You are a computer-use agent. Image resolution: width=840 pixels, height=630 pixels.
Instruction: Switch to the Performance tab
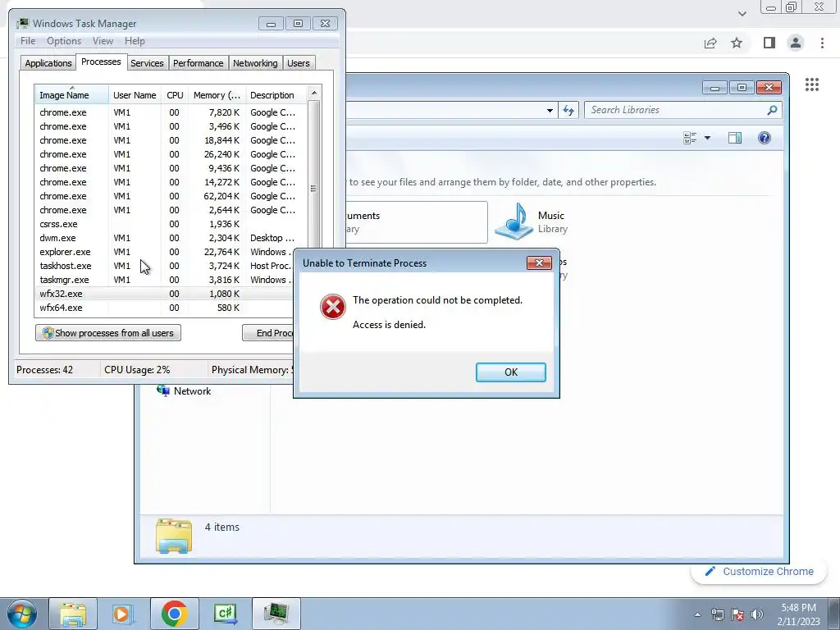click(x=198, y=63)
